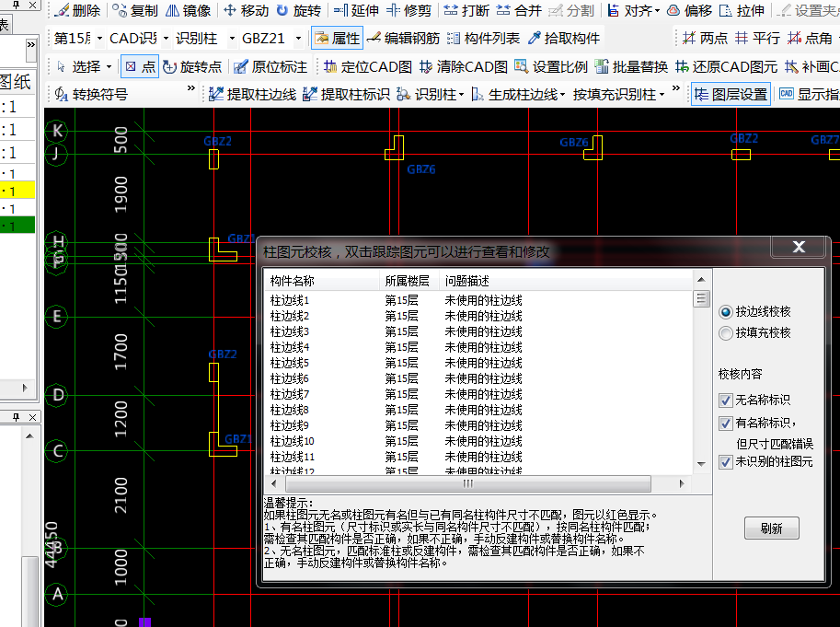The image size is (840, 627).
Task: Open the 第15层 floor dropdown
Action: click(x=99, y=39)
